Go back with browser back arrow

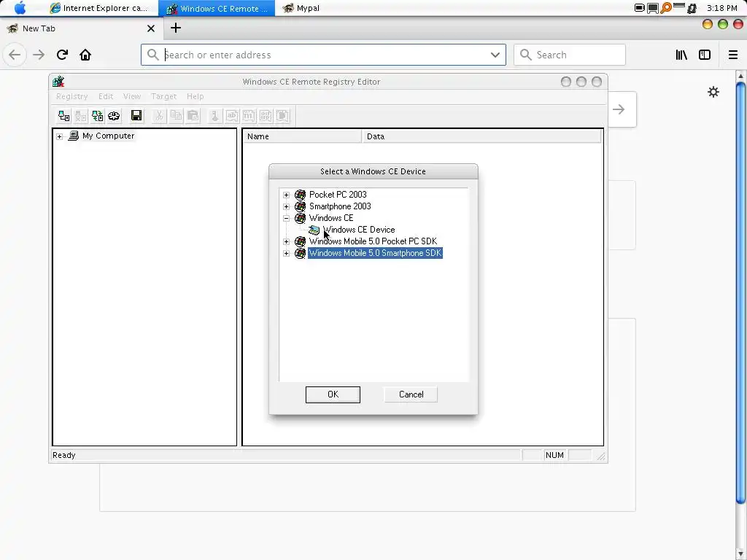tap(15, 55)
